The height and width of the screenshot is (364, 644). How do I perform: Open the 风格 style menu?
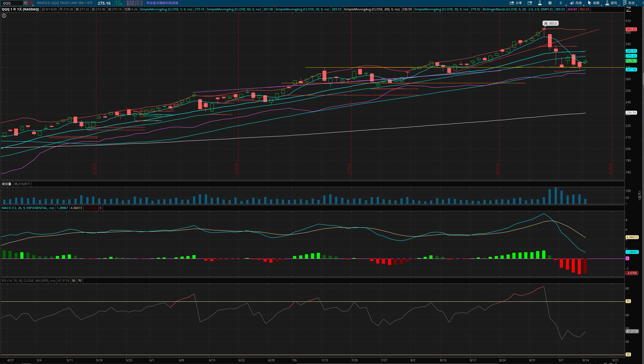click(576, 3)
